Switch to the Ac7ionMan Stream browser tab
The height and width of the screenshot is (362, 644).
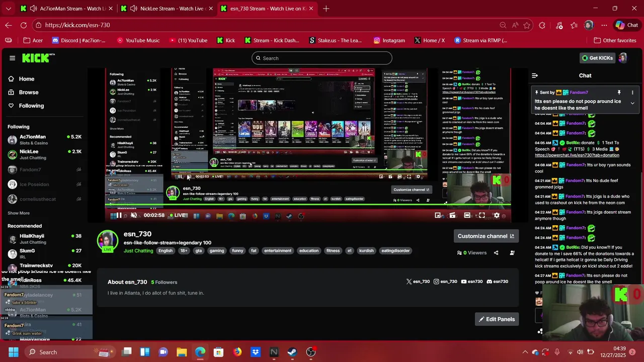[66, 9]
